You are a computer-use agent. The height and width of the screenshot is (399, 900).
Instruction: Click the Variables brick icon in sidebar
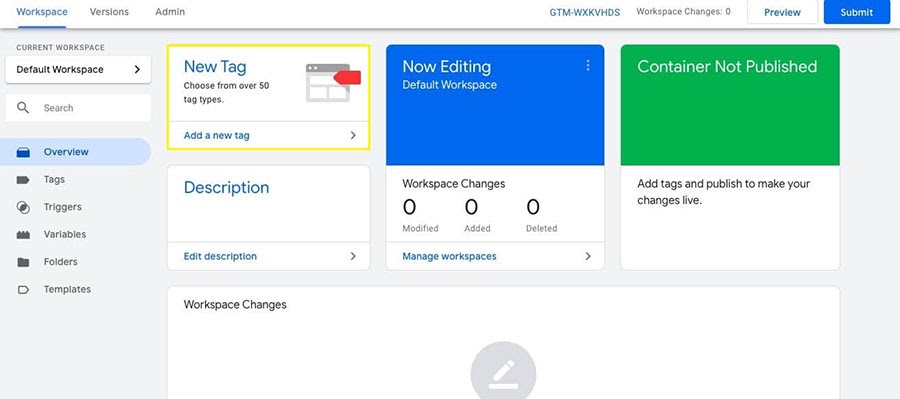[x=23, y=235]
